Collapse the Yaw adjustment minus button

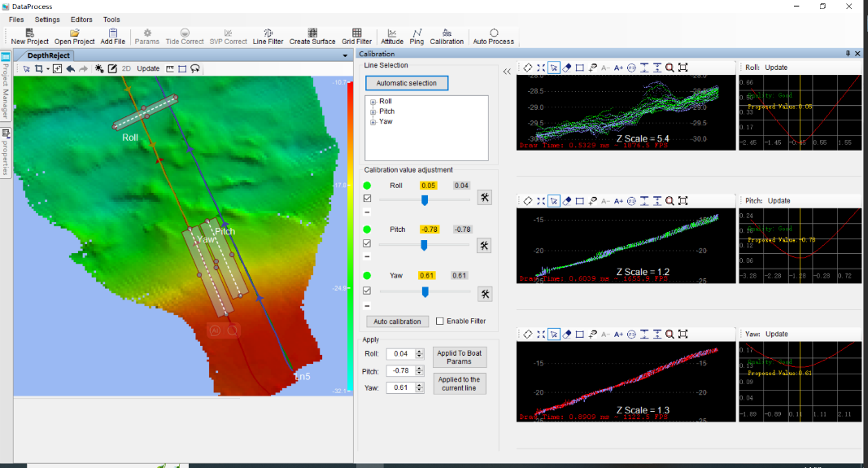click(x=367, y=306)
